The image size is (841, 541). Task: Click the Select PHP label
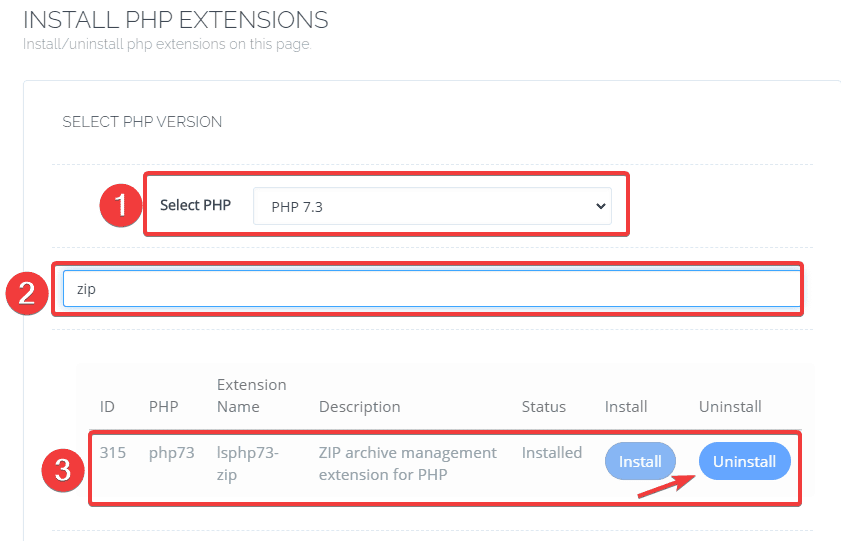pyautogui.click(x=195, y=205)
